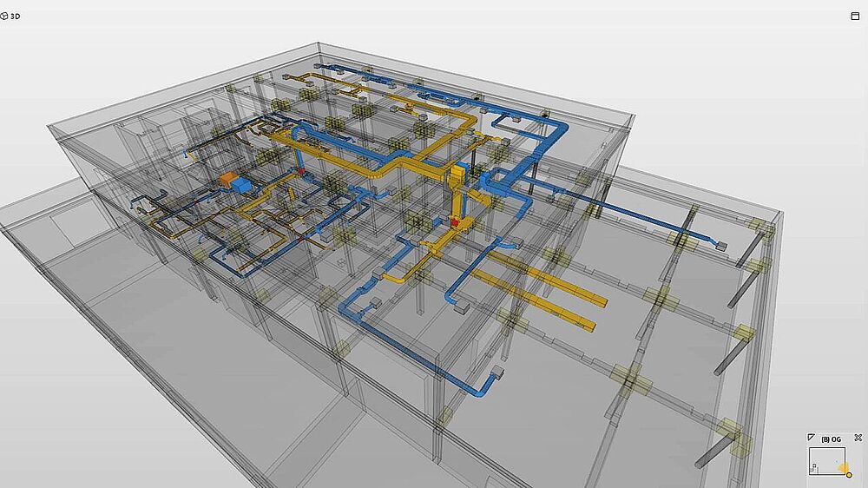Select the red damper on yellow riser
Viewport: 868px width, 488px height.
pyautogui.click(x=454, y=222)
